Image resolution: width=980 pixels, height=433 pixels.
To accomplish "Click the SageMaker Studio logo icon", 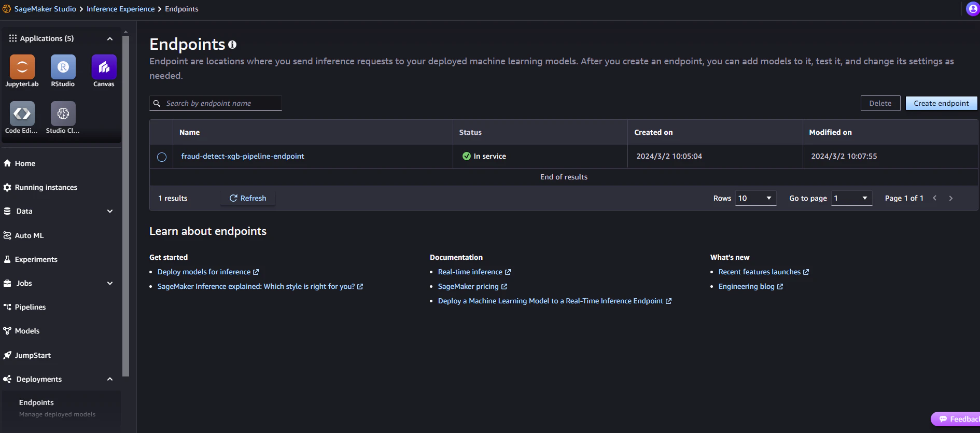I will click(7, 9).
